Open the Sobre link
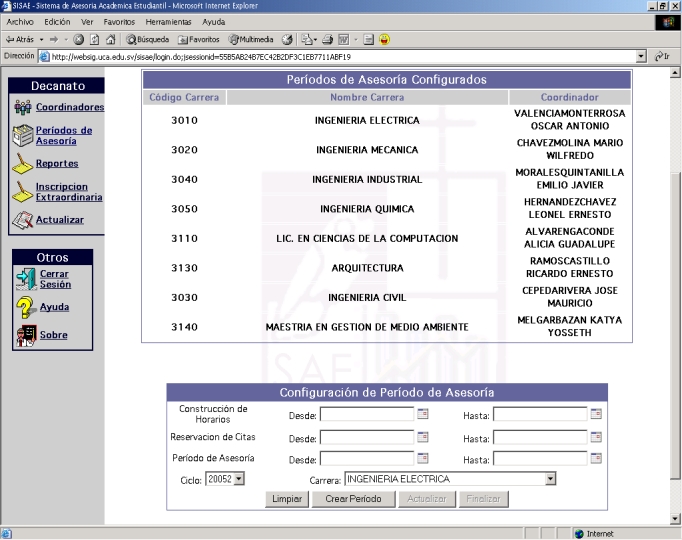 [x=53, y=335]
